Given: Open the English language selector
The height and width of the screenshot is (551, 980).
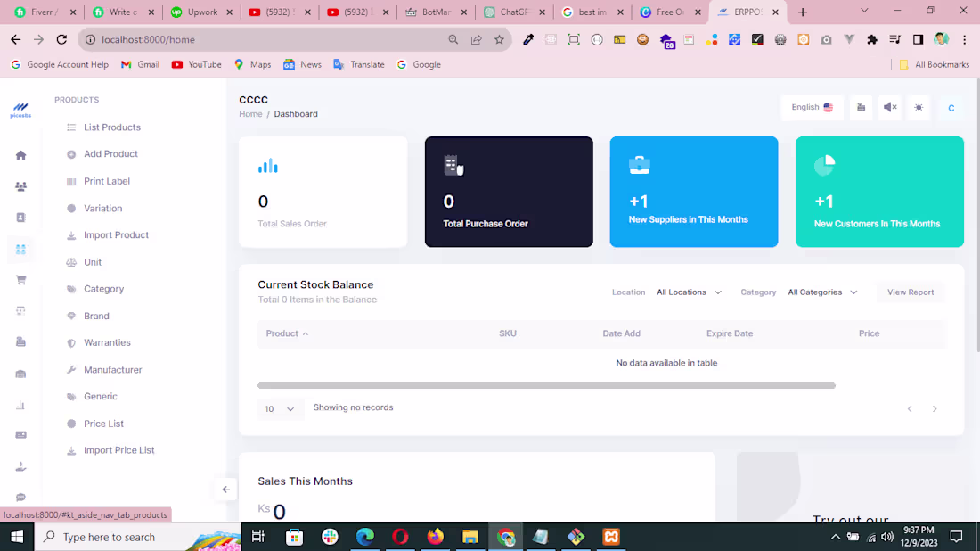Looking at the screenshot, I should 812,107.
